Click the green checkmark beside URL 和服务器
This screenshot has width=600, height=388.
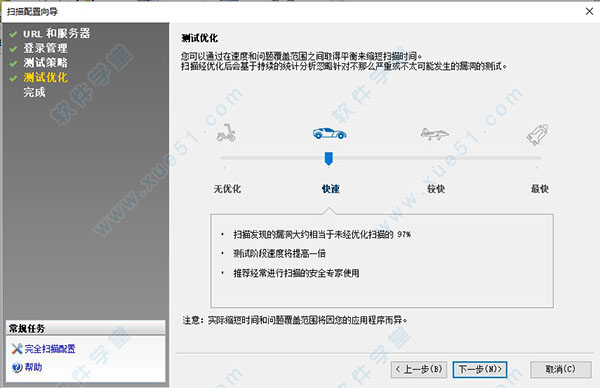coord(13,34)
